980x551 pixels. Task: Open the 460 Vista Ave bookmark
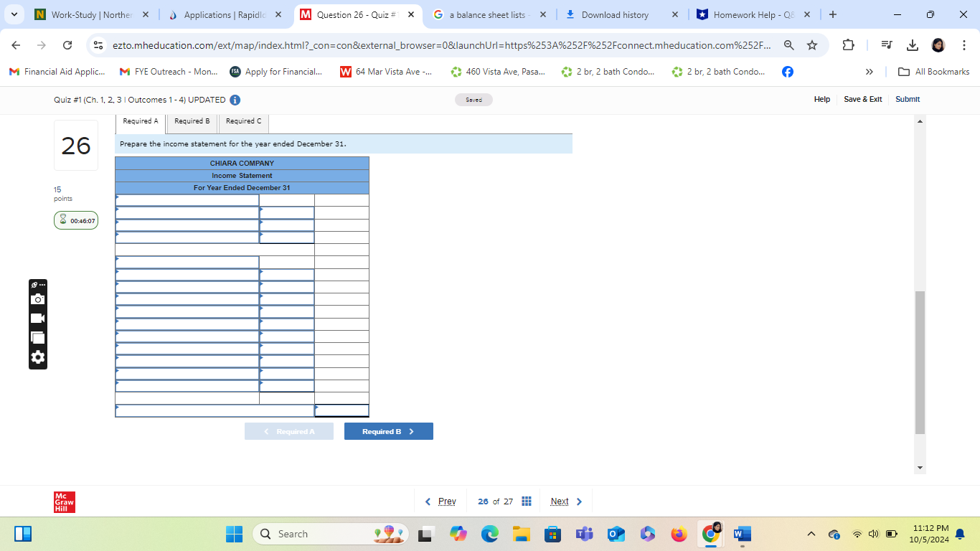[x=498, y=72]
